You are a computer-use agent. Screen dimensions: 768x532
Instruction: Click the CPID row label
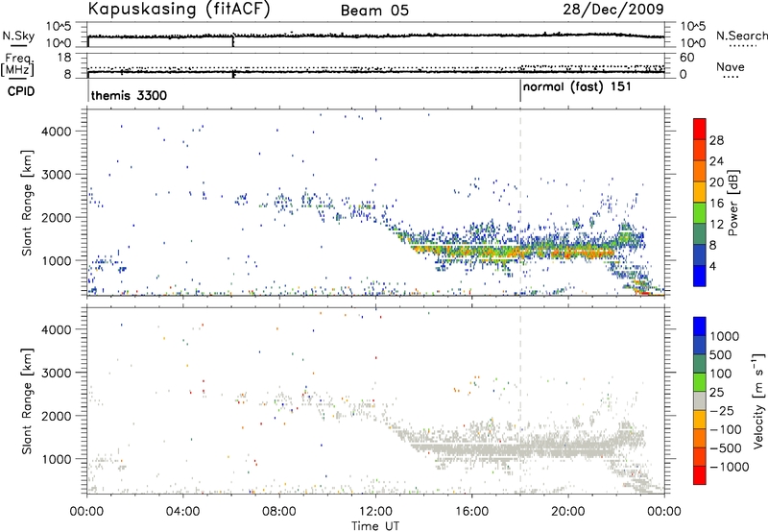coord(21,91)
